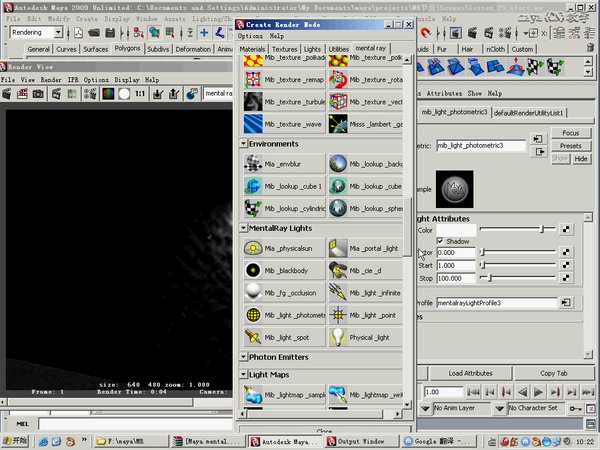Screen dimensions: 600x450
Task: Click the Focus button
Action: tap(571, 133)
